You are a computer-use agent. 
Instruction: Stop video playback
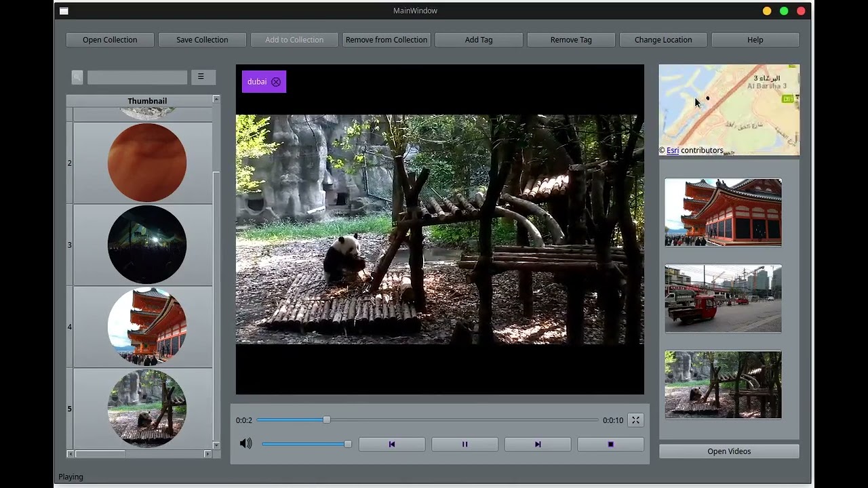[610, 445]
